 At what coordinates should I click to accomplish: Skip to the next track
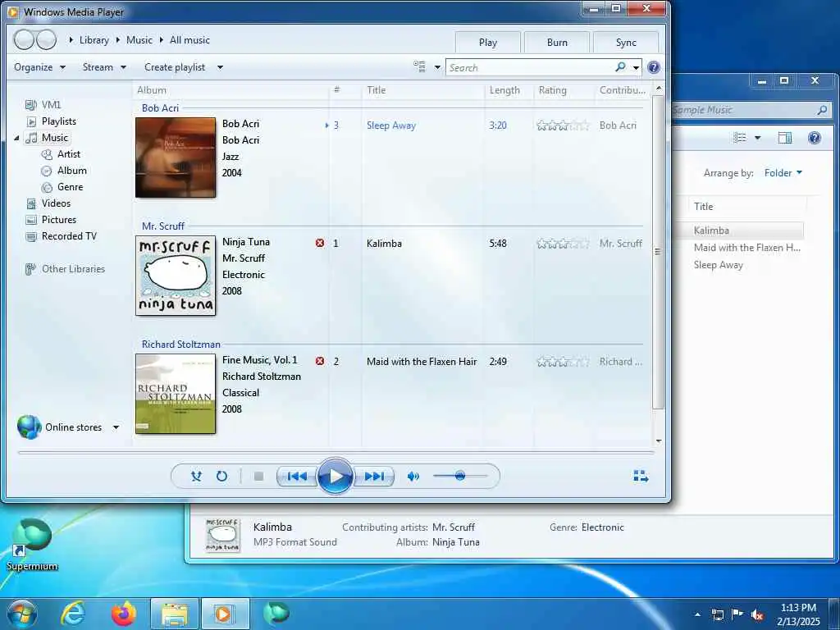click(x=374, y=477)
